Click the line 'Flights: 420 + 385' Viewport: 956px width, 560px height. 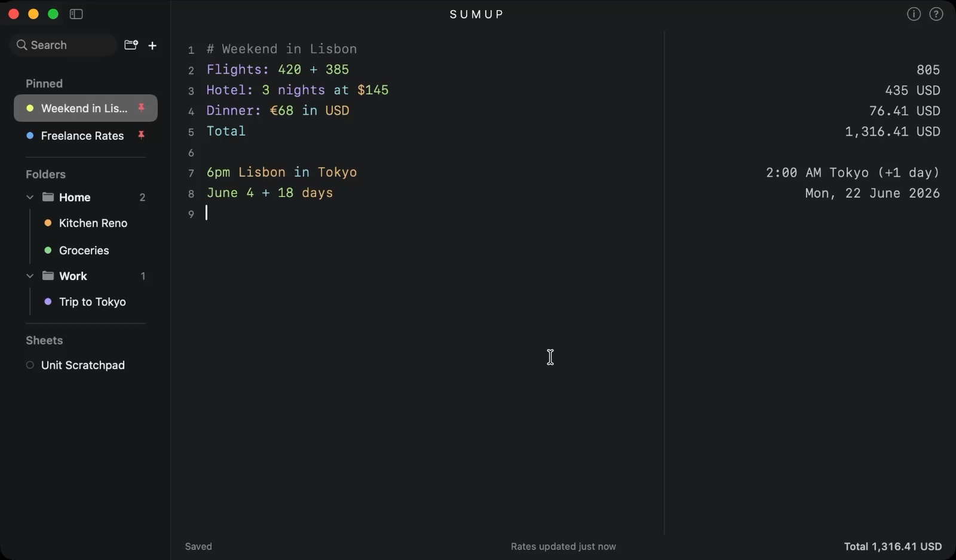point(278,69)
